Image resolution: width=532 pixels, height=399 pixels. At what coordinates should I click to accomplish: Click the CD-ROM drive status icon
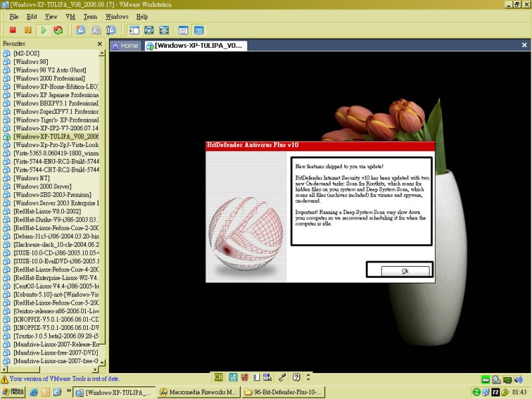pyautogui.click(x=496, y=379)
